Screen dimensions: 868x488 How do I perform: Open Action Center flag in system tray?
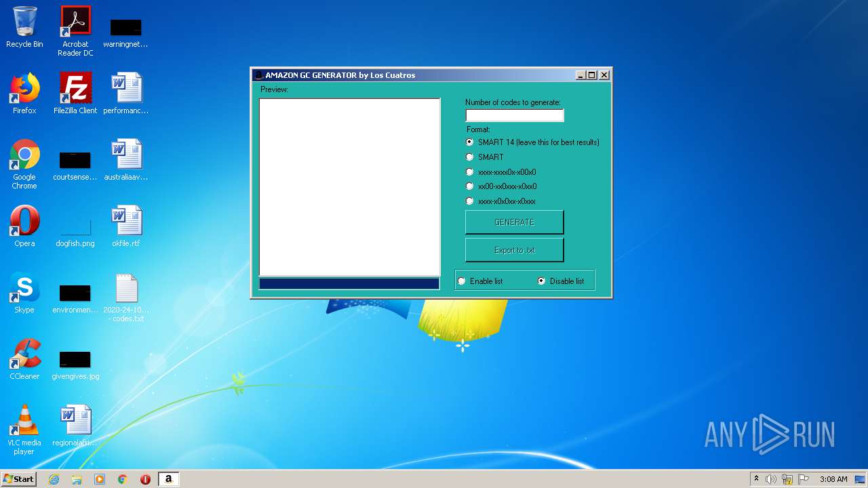click(x=804, y=479)
